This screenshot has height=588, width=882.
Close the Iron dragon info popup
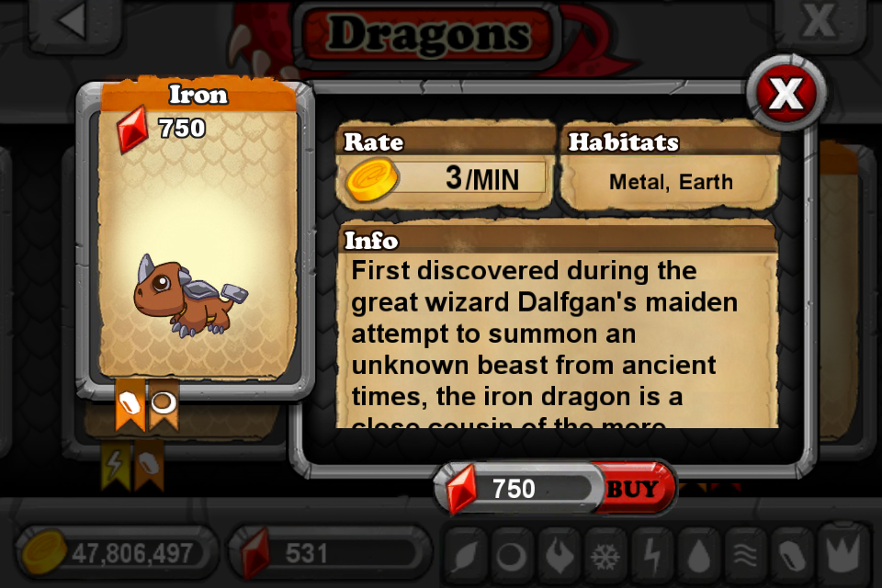coord(786,93)
